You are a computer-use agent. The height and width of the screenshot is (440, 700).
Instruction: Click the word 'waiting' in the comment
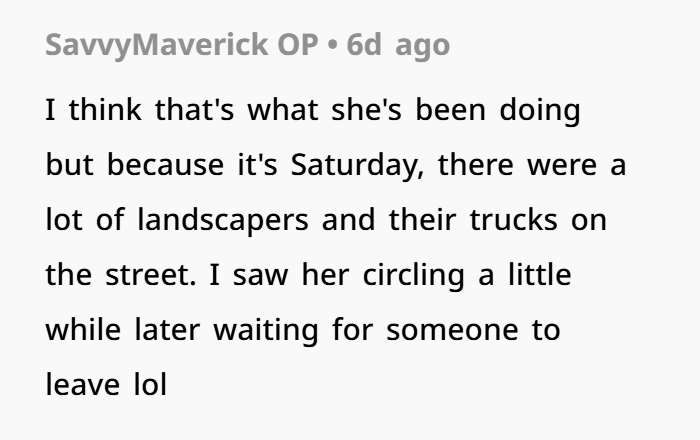266,330
